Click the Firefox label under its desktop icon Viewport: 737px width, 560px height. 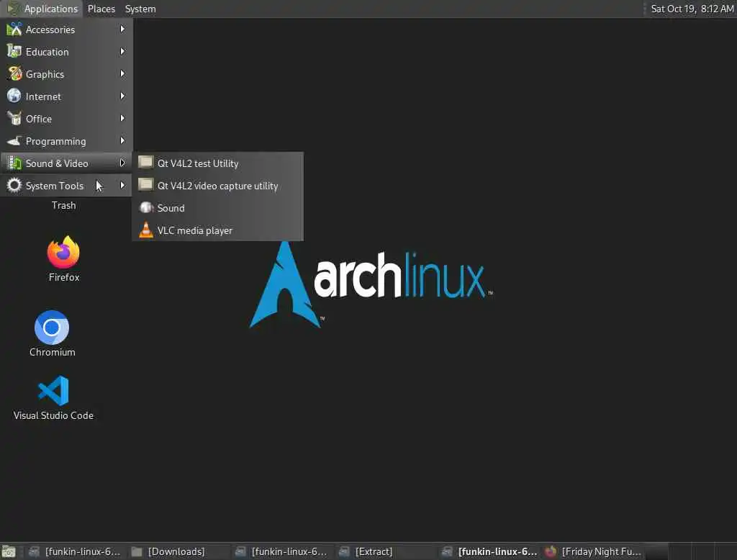pos(64,277)
